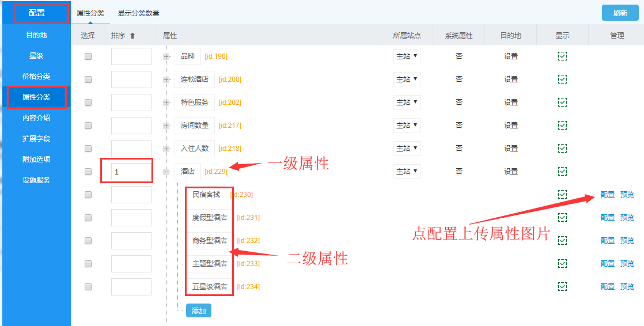Open 价格分类 in the left sidebar

[36, 77]
